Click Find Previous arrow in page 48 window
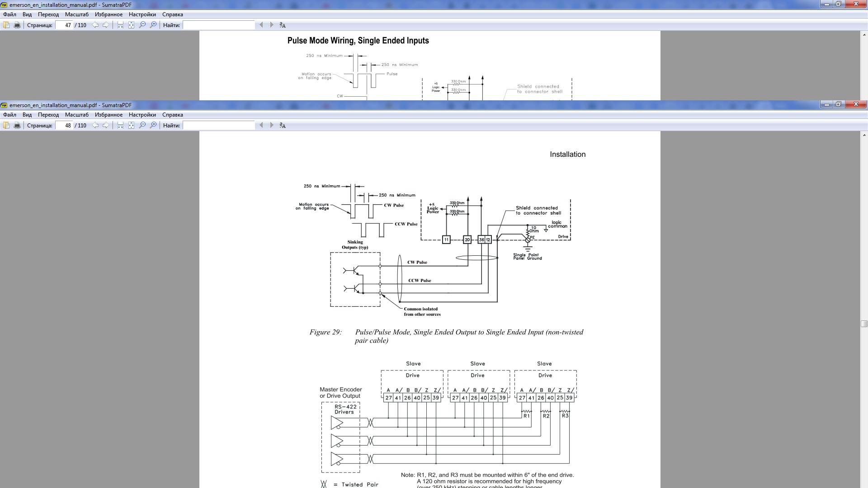Image resolution: width=868 pixels, height=488 pixels. (x=261, y=125)
